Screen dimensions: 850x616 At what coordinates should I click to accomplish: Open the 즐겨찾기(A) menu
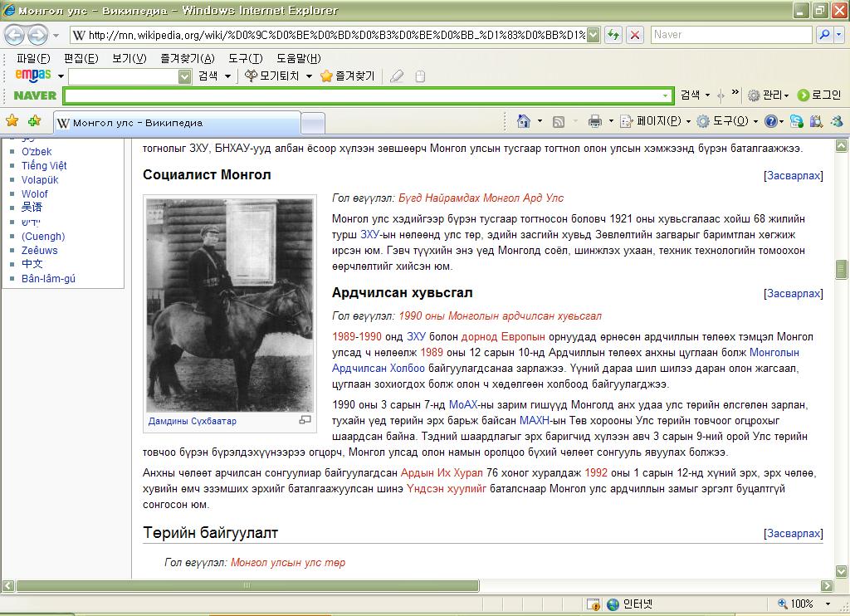(187, 59)
